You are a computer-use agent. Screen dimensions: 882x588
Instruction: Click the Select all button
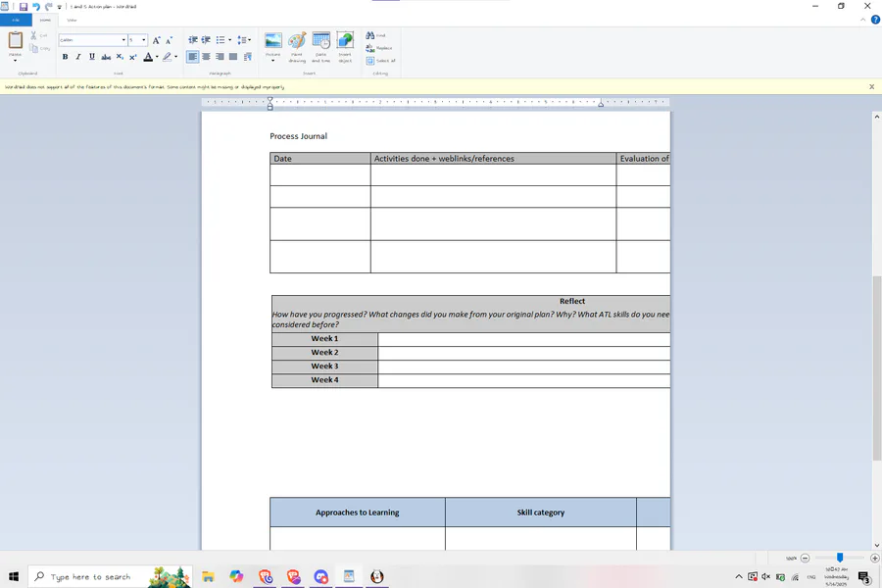point(381,61)
